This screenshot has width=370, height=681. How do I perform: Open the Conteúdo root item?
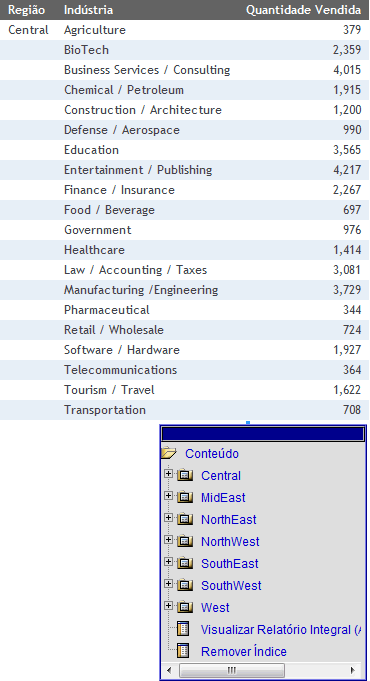(x=211, y=453)
